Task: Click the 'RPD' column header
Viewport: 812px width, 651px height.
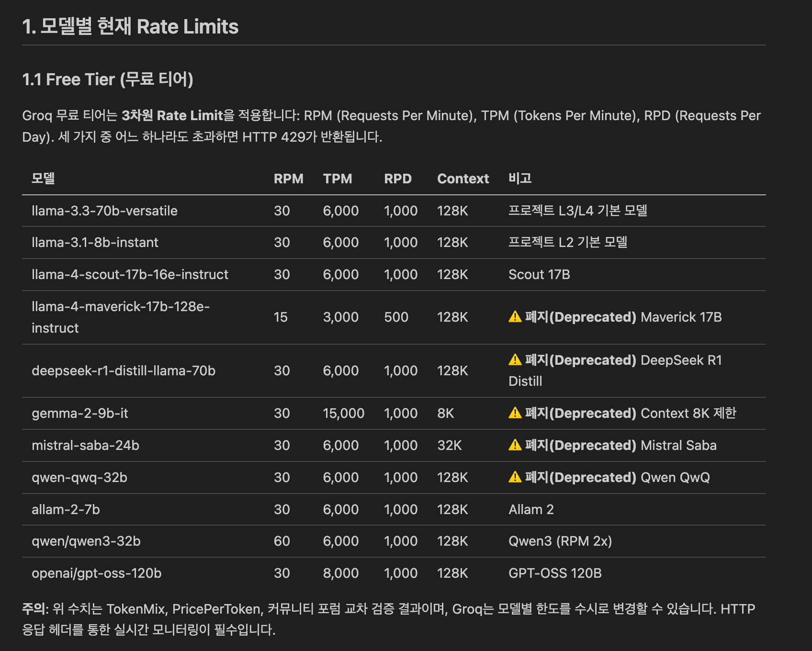Action: [x=398, y=179]
